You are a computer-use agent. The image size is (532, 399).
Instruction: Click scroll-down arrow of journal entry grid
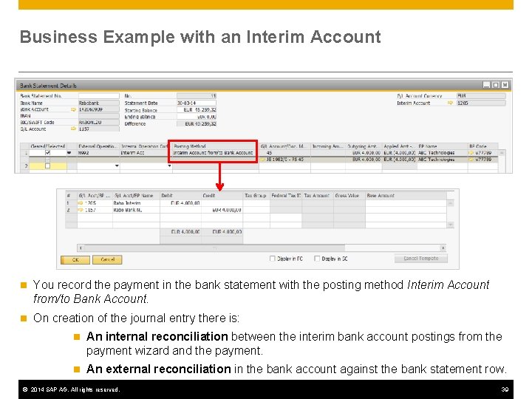click(x=451, y=225)
